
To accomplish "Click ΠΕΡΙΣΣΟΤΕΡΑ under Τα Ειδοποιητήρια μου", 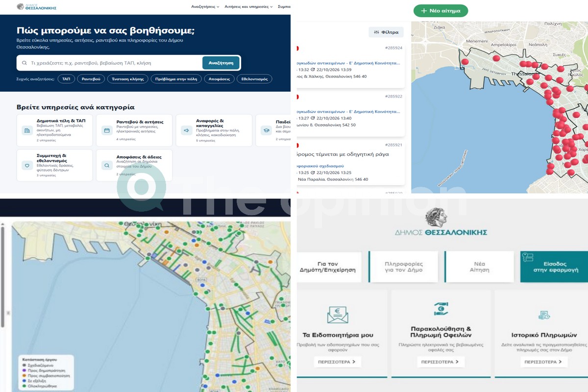I will [338, 362].
